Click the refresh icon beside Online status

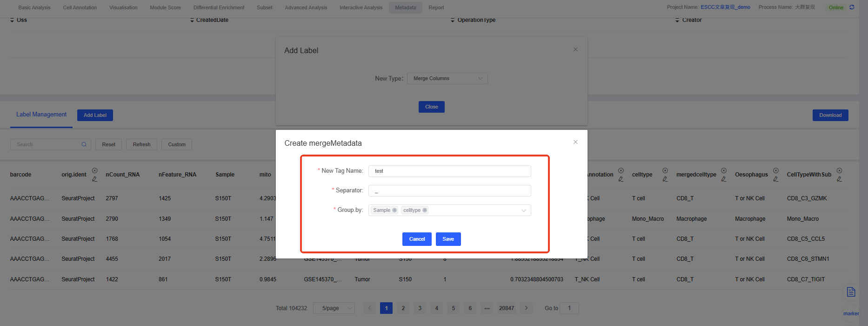coord(852,7)
